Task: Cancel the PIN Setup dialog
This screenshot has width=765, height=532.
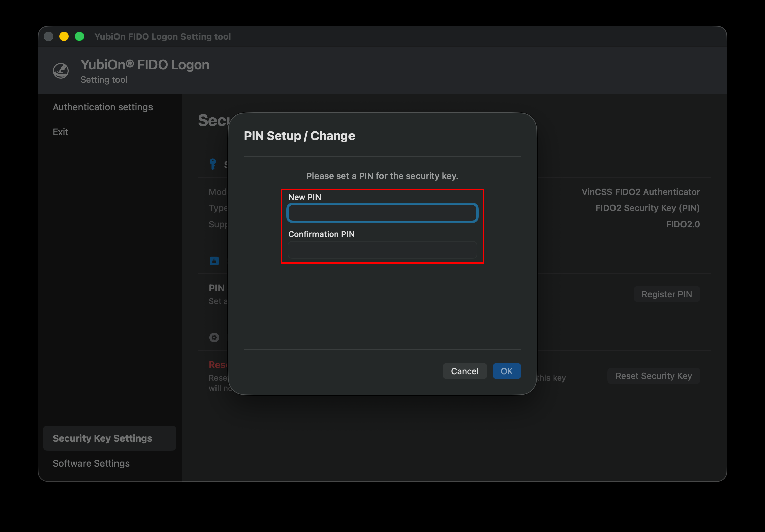Action: (465, 371)
